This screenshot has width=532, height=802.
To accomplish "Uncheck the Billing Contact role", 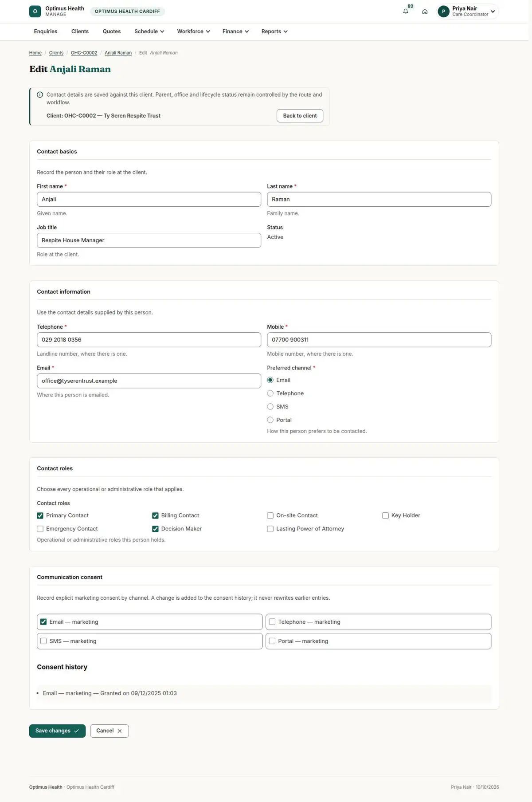I will click(x=155, y=515).
